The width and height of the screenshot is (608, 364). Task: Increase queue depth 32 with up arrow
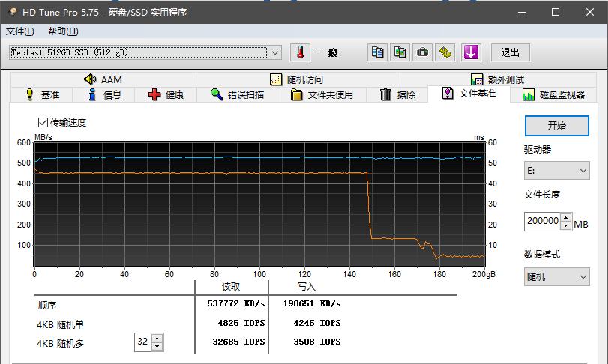point(157,338)
